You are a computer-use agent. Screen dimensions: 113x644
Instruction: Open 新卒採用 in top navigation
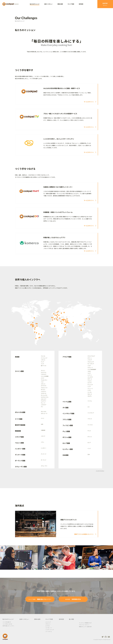pos(81,4)
